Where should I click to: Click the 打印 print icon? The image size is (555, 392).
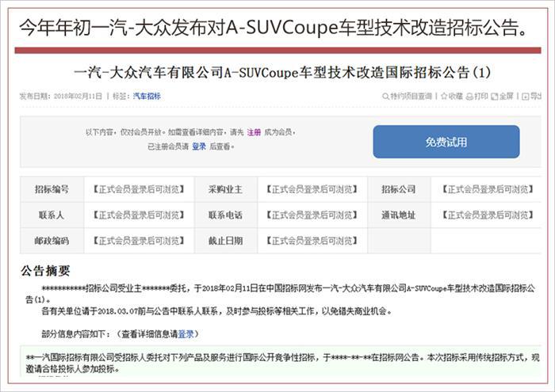(469, 96)
